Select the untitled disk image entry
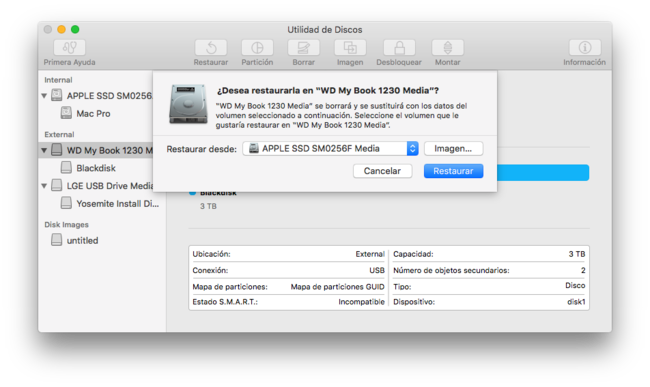 [x=82, y=240]
